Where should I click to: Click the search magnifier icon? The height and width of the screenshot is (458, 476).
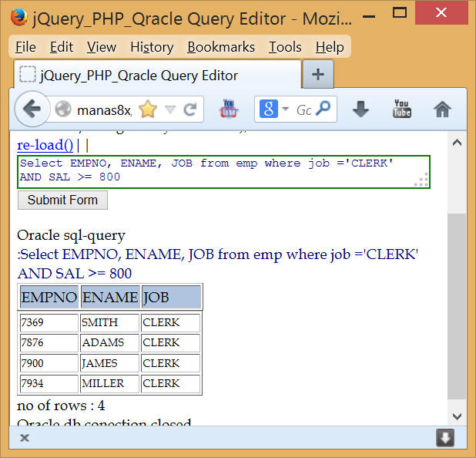pos(323,109)
